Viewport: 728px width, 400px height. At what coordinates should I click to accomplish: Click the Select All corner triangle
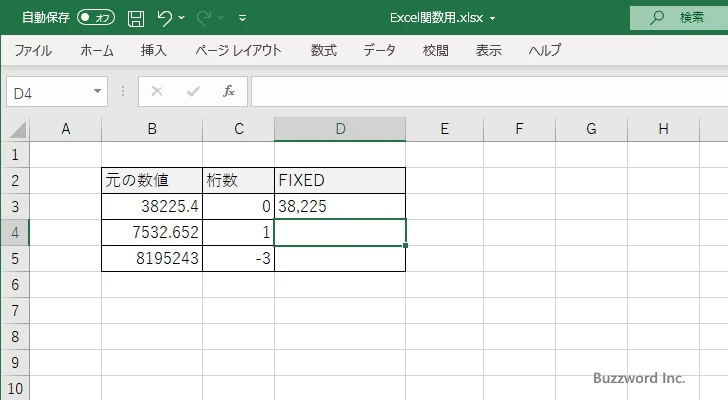tap(18, 129)
